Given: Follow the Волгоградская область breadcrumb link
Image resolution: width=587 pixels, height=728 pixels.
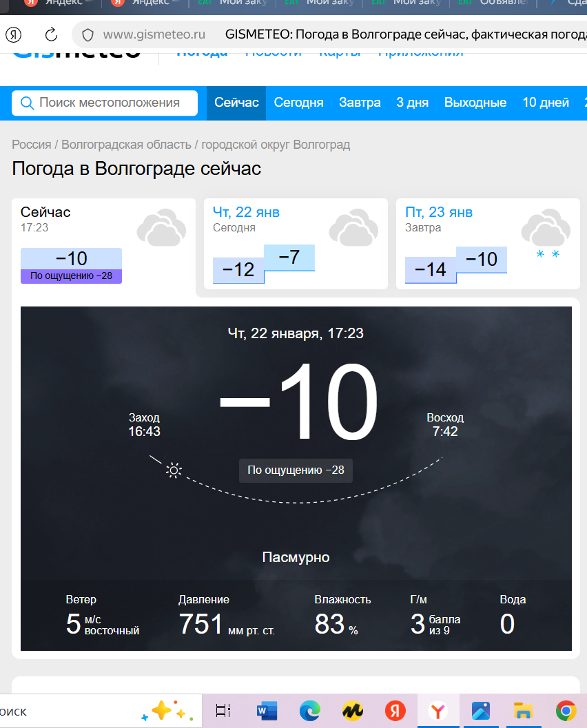Looking at the screenshot, I should [x=126, y=145].
